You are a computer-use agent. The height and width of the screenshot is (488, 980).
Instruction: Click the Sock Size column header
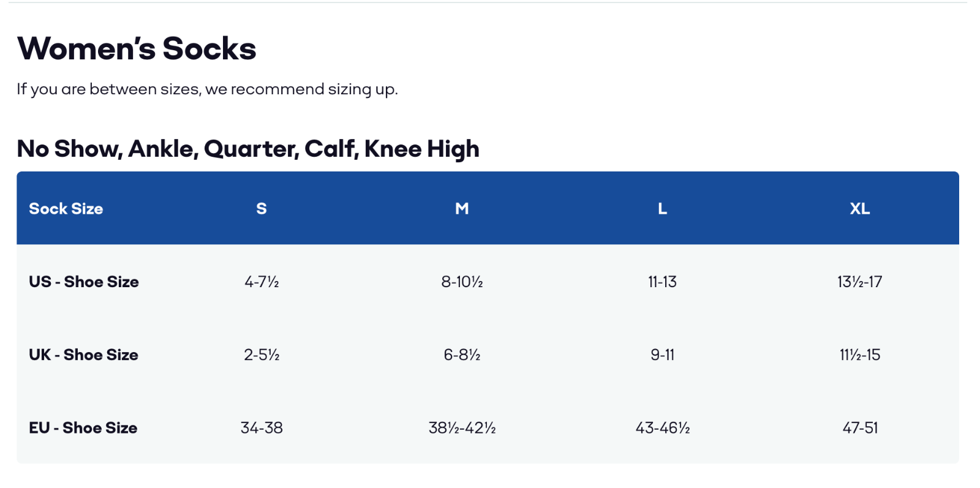click(66, 209)
